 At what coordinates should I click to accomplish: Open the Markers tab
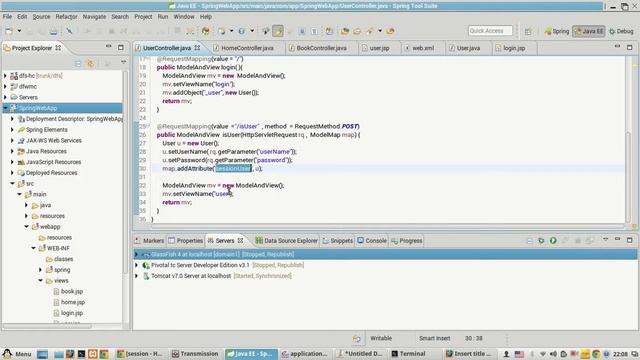(149, 241)
